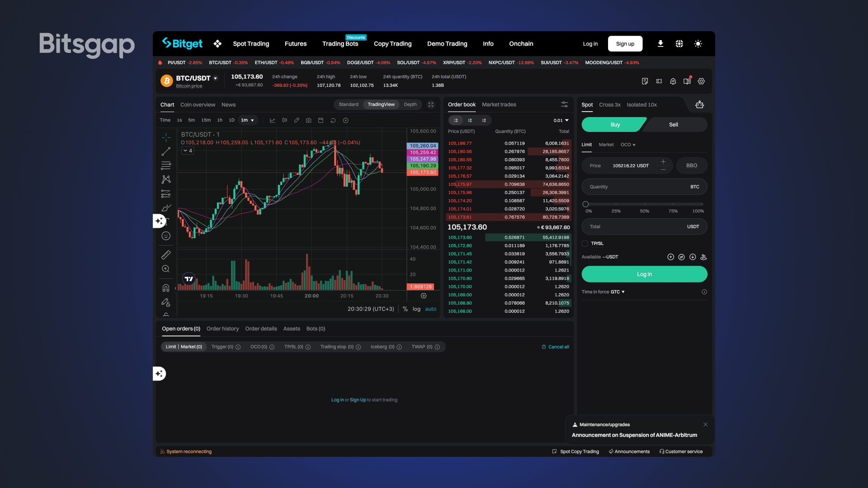Show both buy and sell order book view

[456, 120]
